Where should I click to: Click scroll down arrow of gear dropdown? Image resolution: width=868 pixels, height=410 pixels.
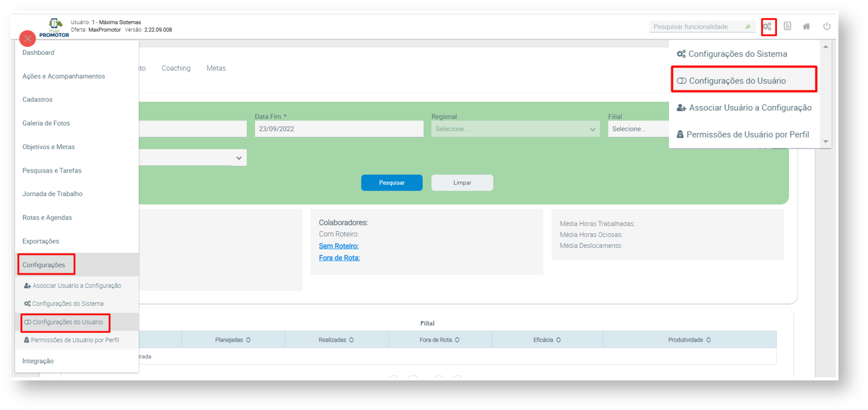(x=826, y=142)
